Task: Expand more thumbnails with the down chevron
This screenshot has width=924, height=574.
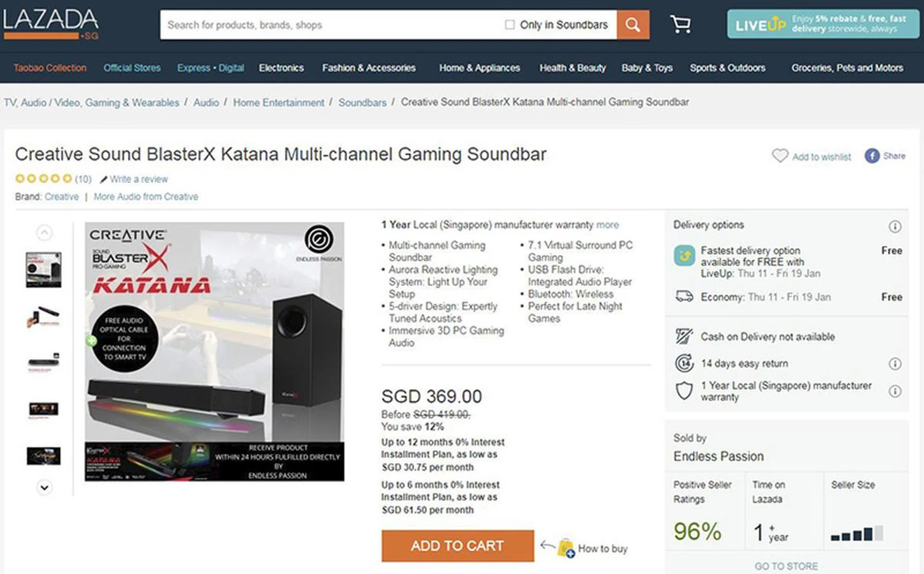Action: click(44, 487)
